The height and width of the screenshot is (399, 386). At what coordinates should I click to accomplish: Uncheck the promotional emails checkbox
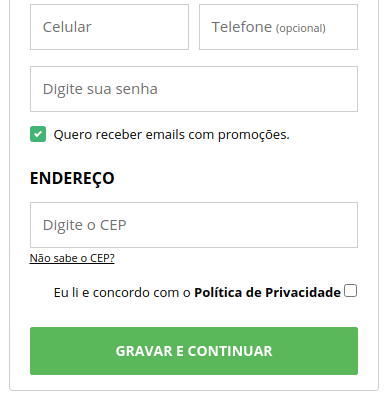[38, 134]
